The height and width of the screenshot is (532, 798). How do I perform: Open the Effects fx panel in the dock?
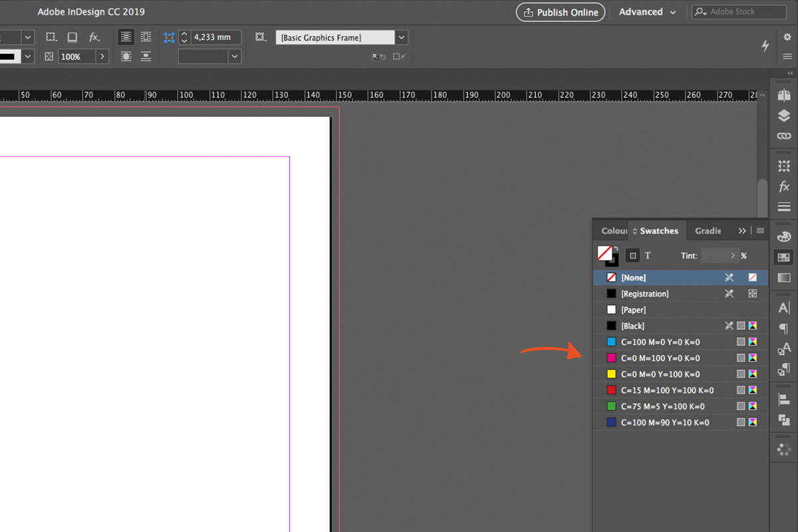[x=784, y=187]
